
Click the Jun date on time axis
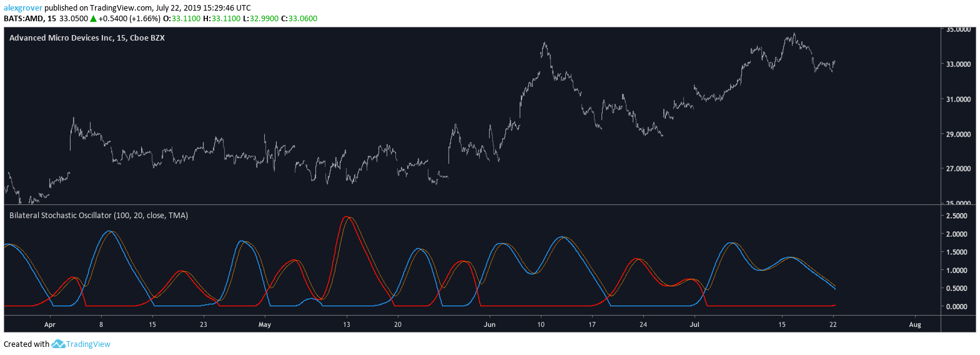[x=490, y=325]
